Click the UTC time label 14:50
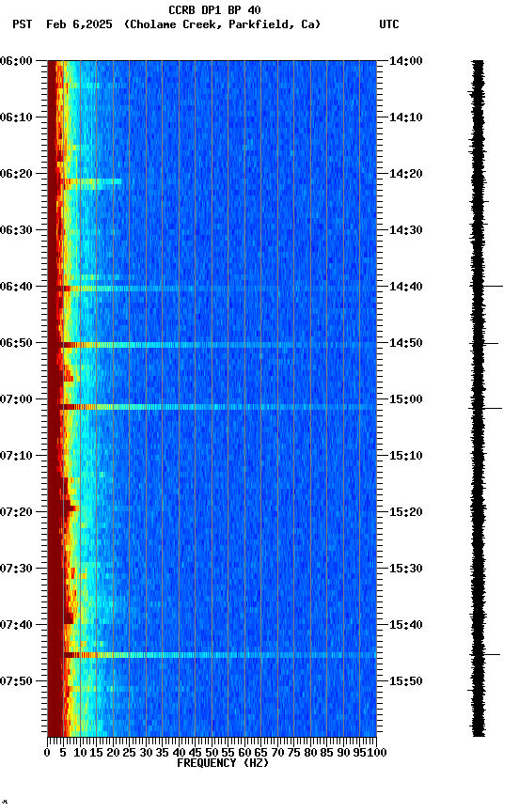 point(406,343)
